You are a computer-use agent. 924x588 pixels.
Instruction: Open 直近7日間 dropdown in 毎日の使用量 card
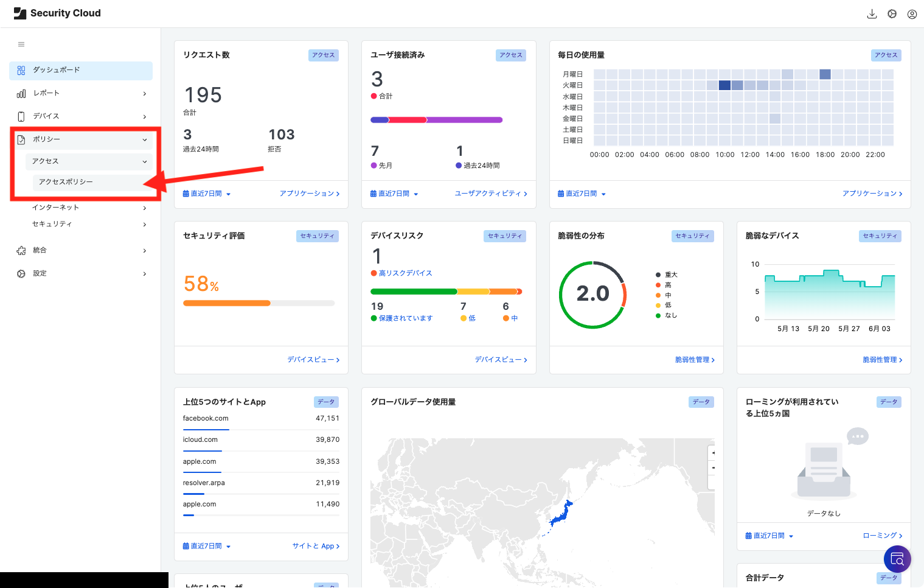(582, 194)
